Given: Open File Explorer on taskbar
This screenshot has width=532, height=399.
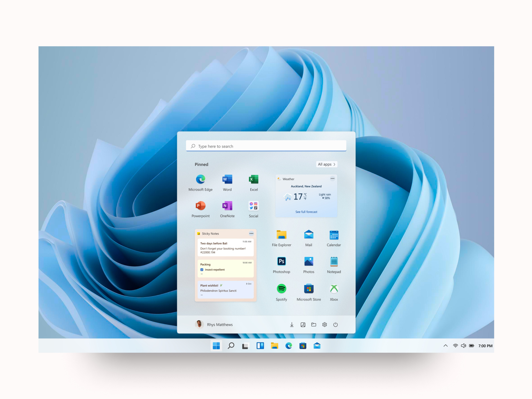Looking at the screenshot, I should (274, 346).
